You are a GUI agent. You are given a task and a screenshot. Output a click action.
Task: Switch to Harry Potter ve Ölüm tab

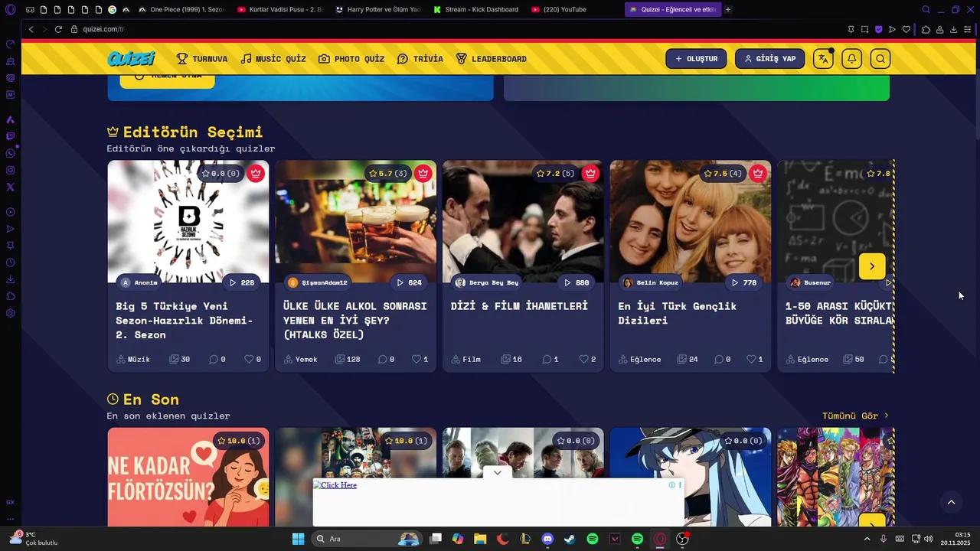[x=378, y=10]
